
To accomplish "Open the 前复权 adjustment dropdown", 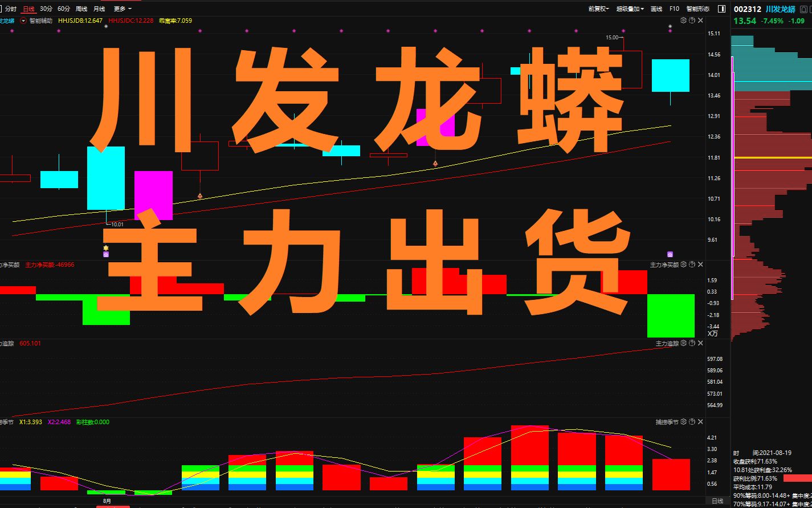I will coord(598,9).
